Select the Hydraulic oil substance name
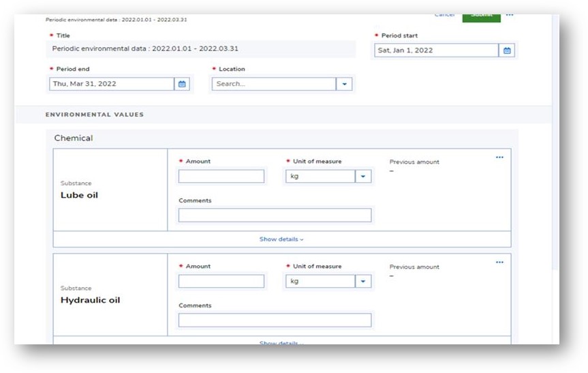588x373 pixels. coord(91,300)
